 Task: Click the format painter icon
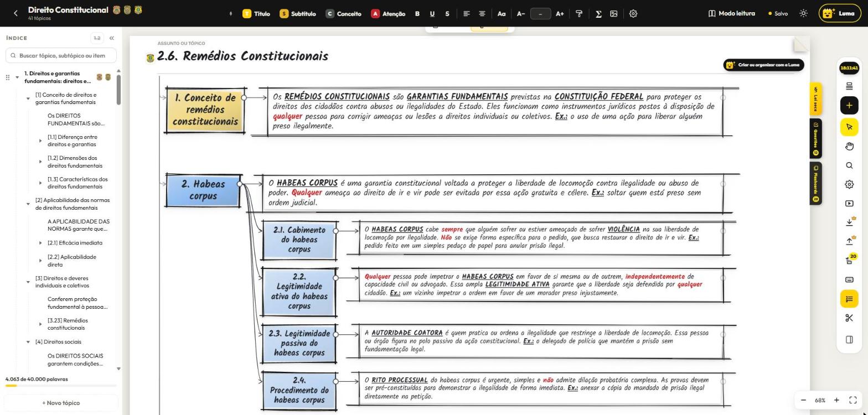579,14
